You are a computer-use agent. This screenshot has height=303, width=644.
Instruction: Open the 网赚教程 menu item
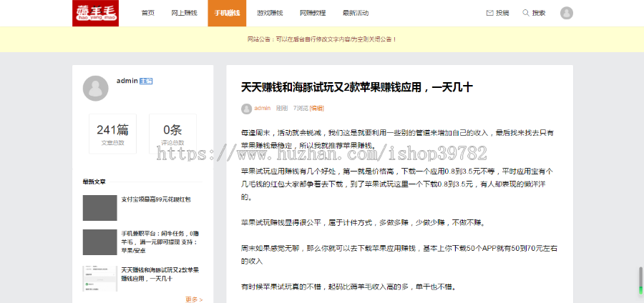click(313, 13)
